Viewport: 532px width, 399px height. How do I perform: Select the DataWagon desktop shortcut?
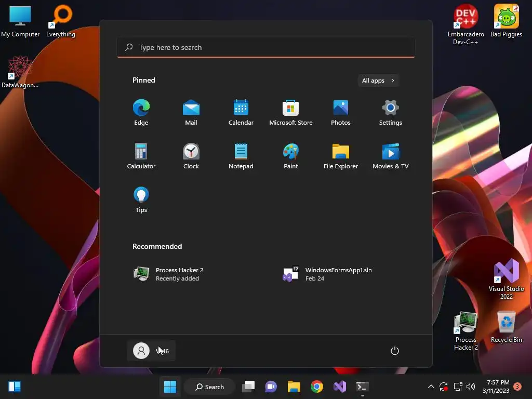point(20,72)
